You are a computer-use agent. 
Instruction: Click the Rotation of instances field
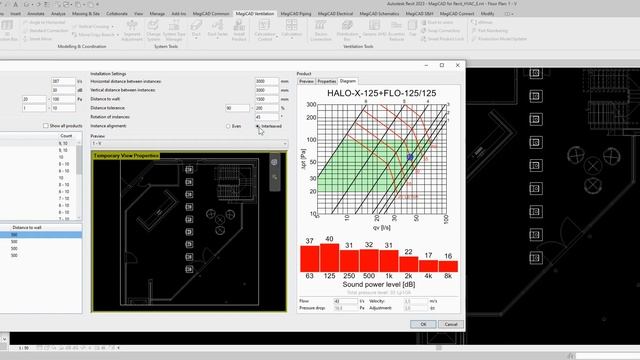tap(267, 117)
